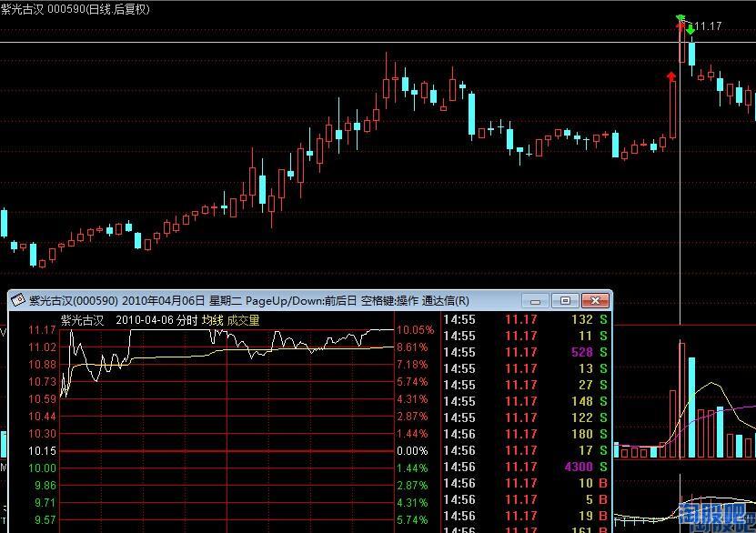Click the 10.05% label on the percent axis
The width and height of the screenshot is (756, 533).
pos(415,330)
